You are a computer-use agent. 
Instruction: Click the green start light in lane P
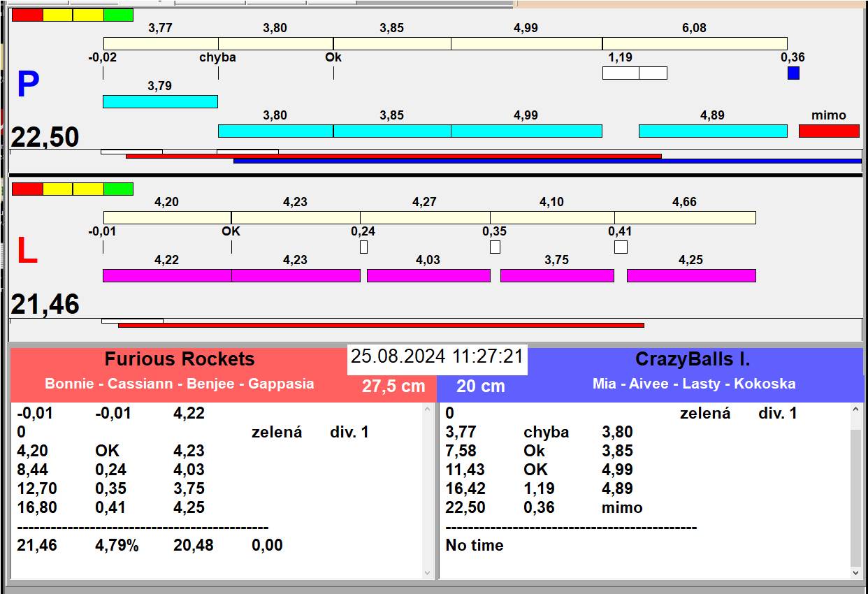click(118, 15)
